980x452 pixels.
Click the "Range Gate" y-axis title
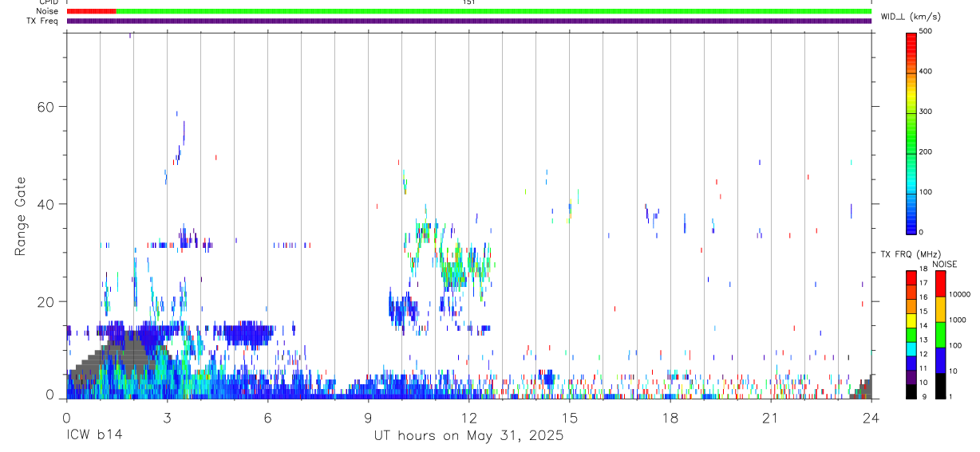pyautogui.click(x=22, y=217)
